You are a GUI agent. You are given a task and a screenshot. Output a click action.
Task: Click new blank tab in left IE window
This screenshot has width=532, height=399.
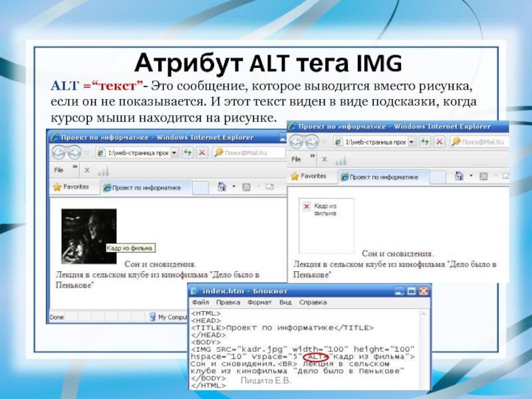coord(200,188)
